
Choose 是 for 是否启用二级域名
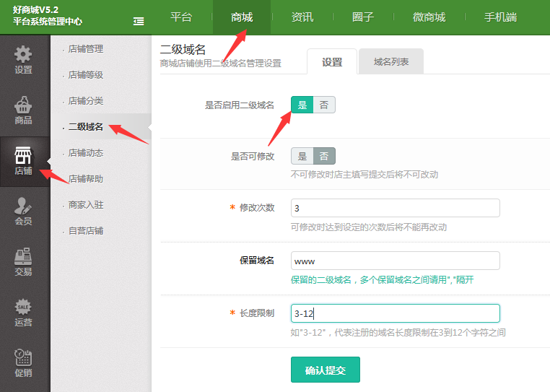302,105
